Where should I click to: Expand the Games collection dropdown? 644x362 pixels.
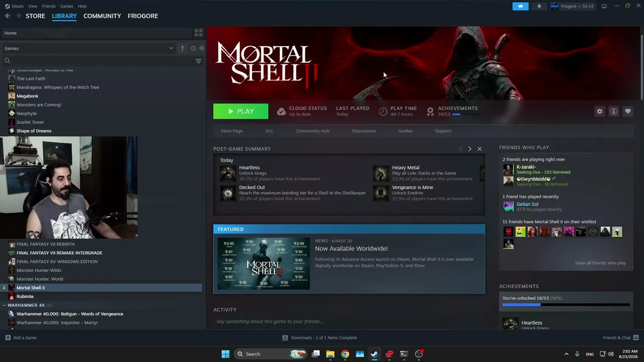[x=171, y=48]
